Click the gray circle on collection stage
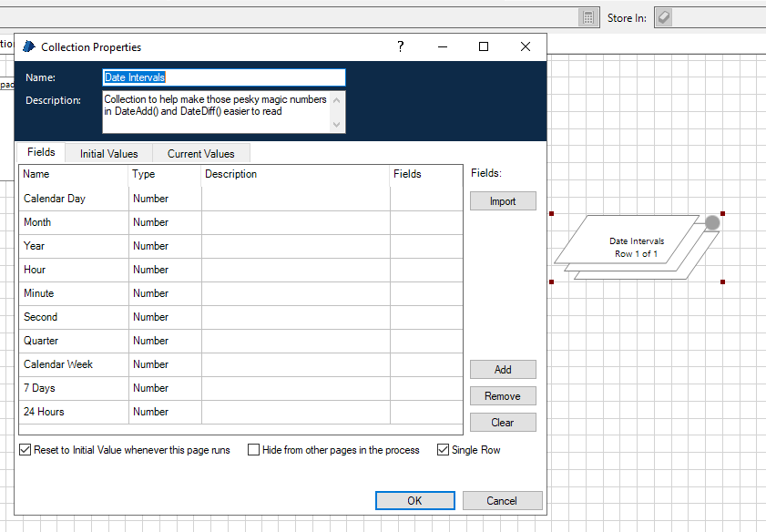 pyautogui.click(x=712, y=222)
